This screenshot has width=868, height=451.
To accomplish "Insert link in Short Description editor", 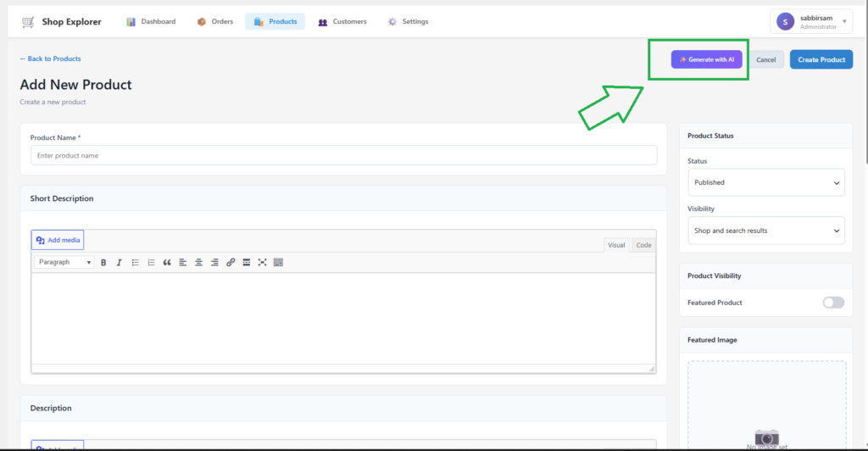I will [231, 262].
